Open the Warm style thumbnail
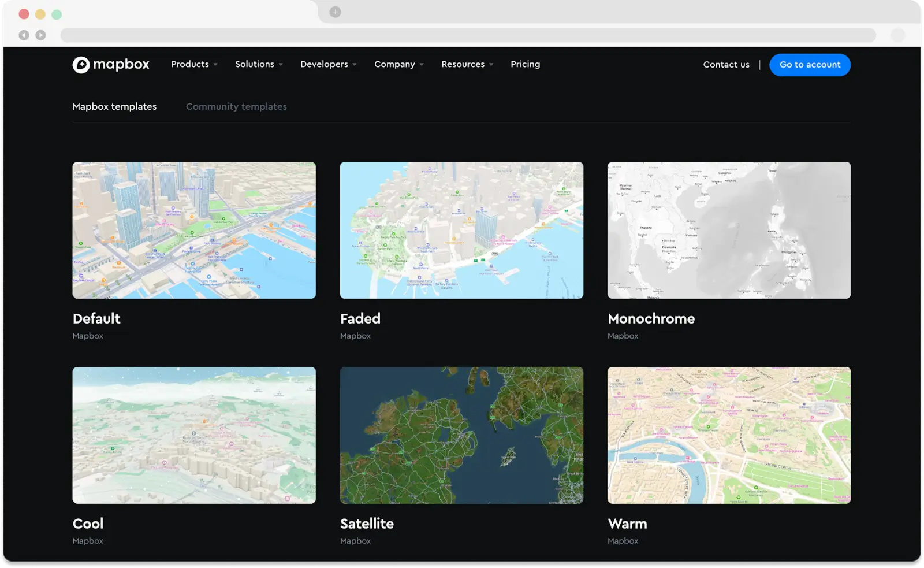924x568 pixels. 729,435
